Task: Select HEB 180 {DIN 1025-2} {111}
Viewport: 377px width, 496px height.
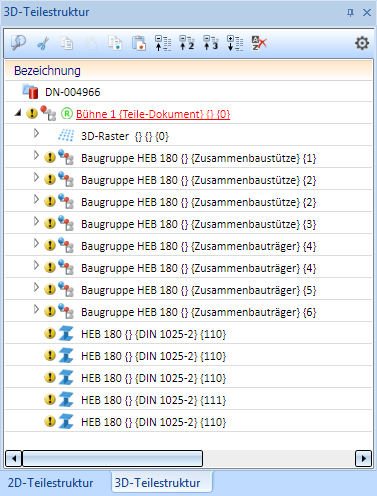Action: (188, 399)
